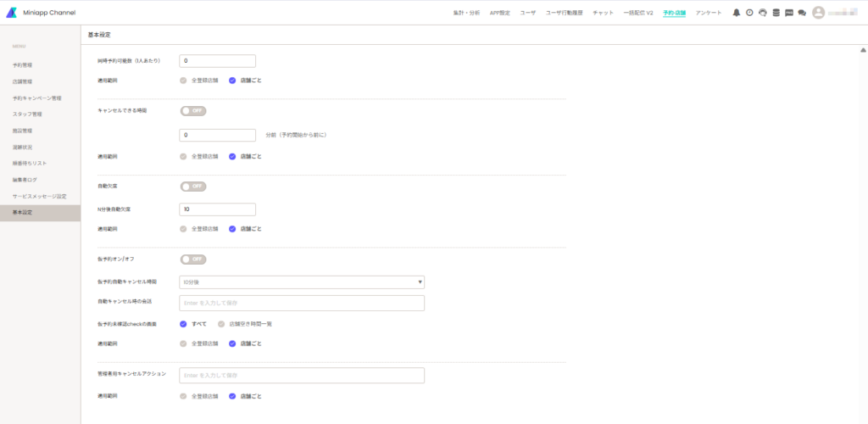The height and width of the screenshot is (424, 868).
Task: Open 一括配信 V2 in top navigation
Action: pyautogui.click(x=638, y=13)
